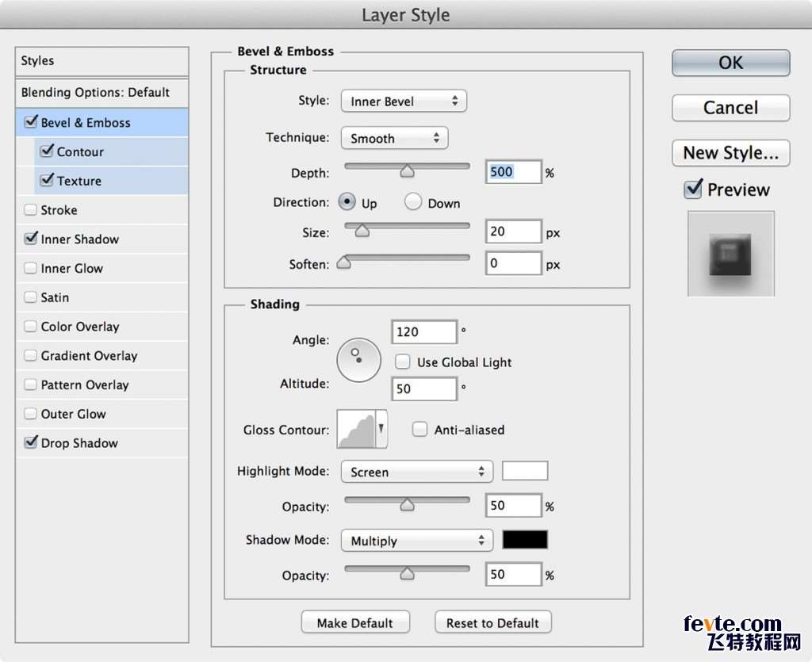Turn on Anti-aliased for gloss contour
This screenshot has height=662, width=812.
click(x=419, y=430)
